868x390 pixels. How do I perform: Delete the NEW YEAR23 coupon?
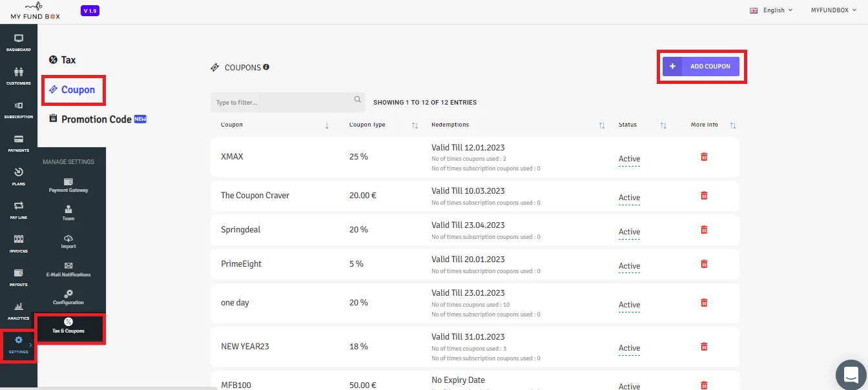click(x=704, y=346)
